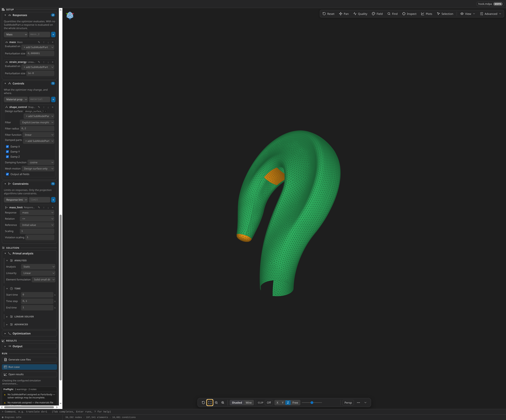The height and width of the screenshot is (420, 506).
Task: Select Free clip plane
Action: tap(295, 403)
